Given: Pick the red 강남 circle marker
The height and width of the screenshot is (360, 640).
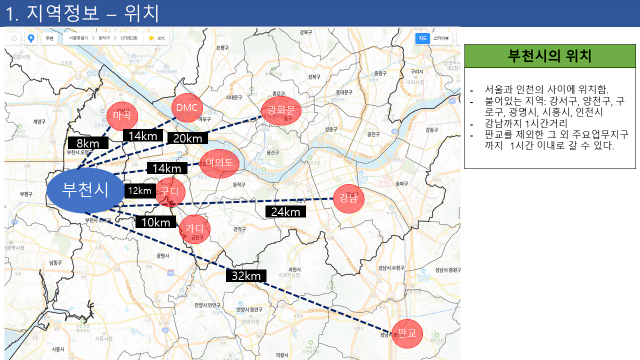Looking at the screenshot, I should pyautogui.click(x=349, y=199).
